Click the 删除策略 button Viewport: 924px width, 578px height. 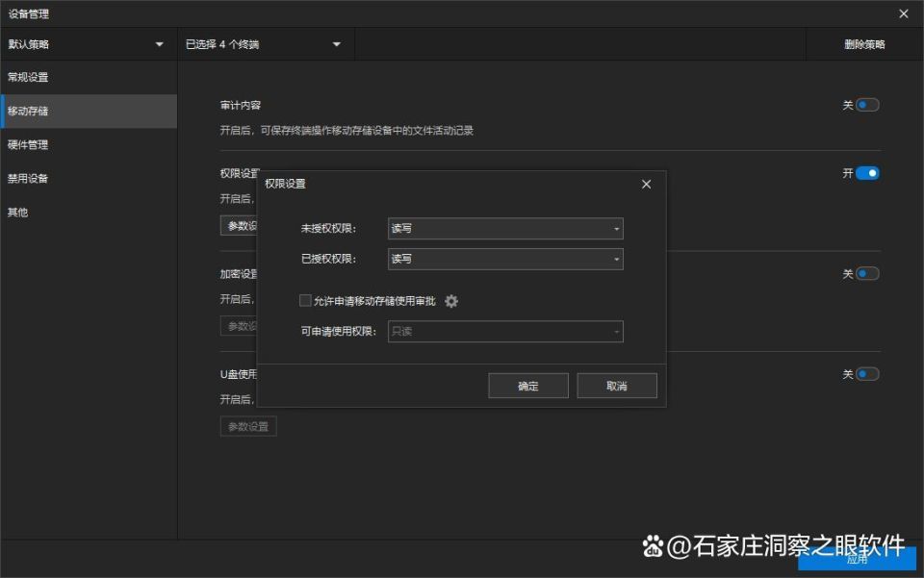[864, 44]
